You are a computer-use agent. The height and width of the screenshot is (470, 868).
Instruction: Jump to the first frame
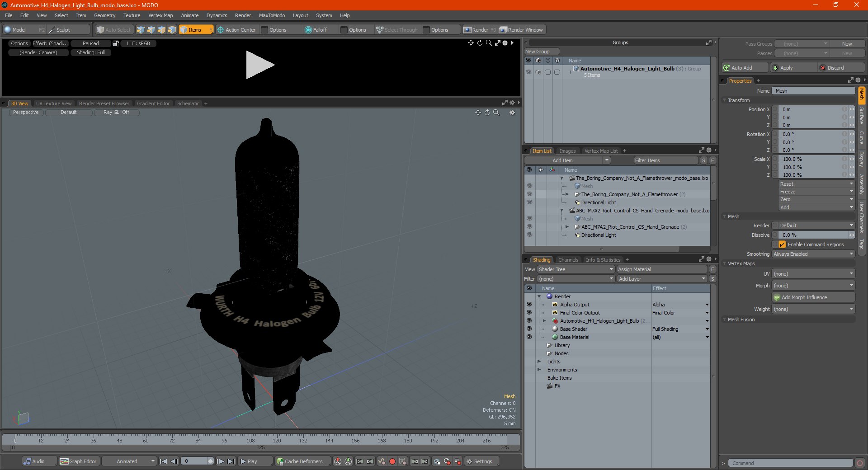coord(164,461)
